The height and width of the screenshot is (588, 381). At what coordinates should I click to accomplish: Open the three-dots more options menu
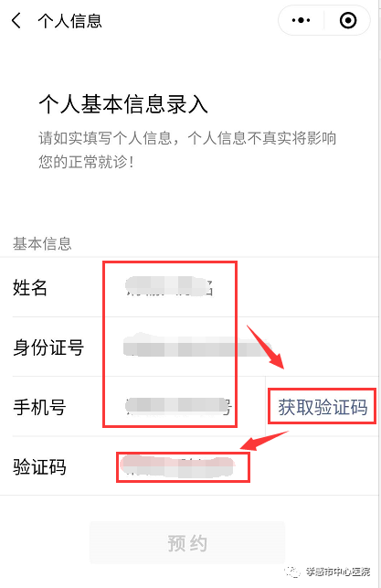click(301, 20)
